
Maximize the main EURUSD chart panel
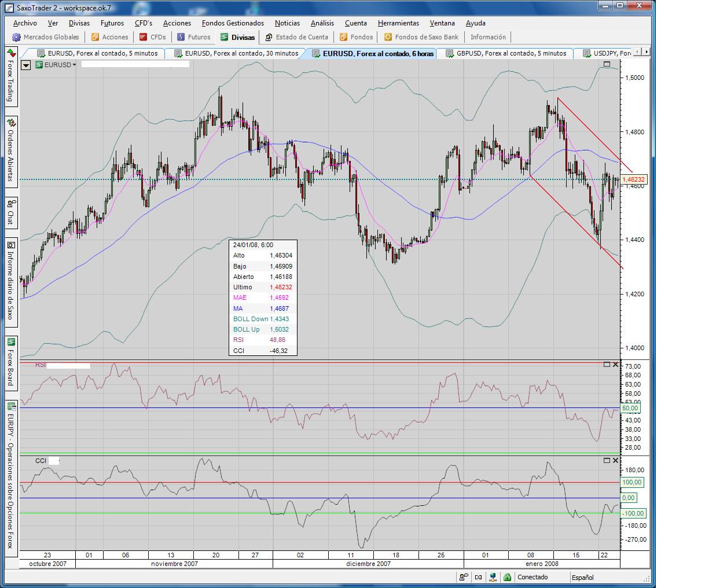[x=607, y=64]
